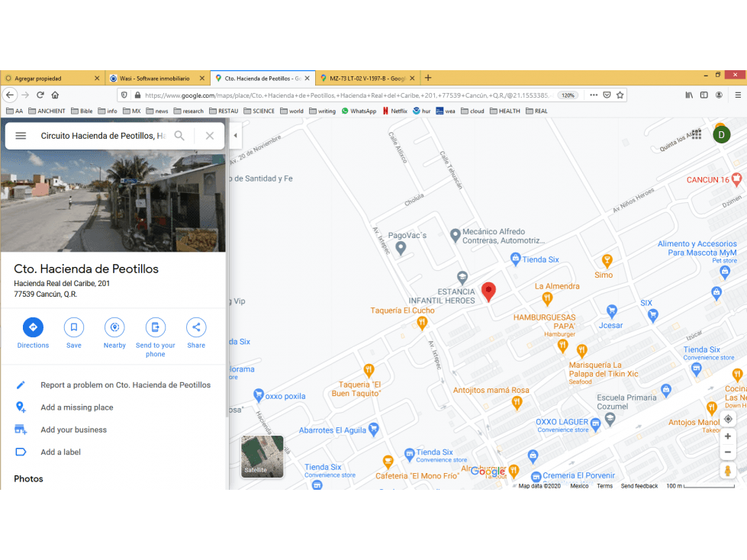Open the MZ-73 LT-02 browser tab
This screenshot has height=560, width=747.
tap(367, 78)
